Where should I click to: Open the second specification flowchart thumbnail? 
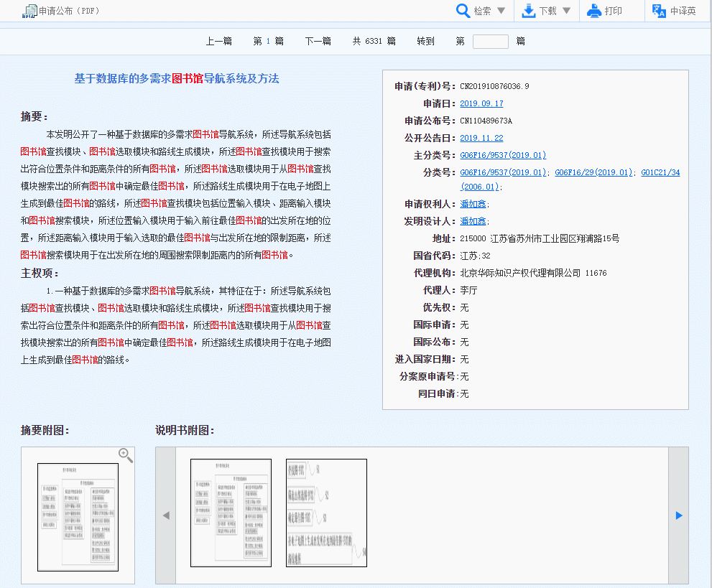point(326,513)
